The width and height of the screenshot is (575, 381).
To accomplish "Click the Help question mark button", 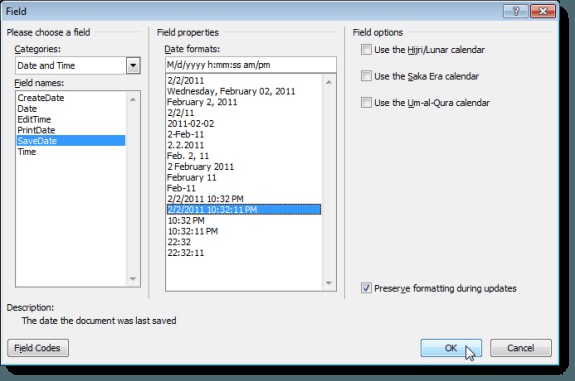I will [x=516, y=11].
